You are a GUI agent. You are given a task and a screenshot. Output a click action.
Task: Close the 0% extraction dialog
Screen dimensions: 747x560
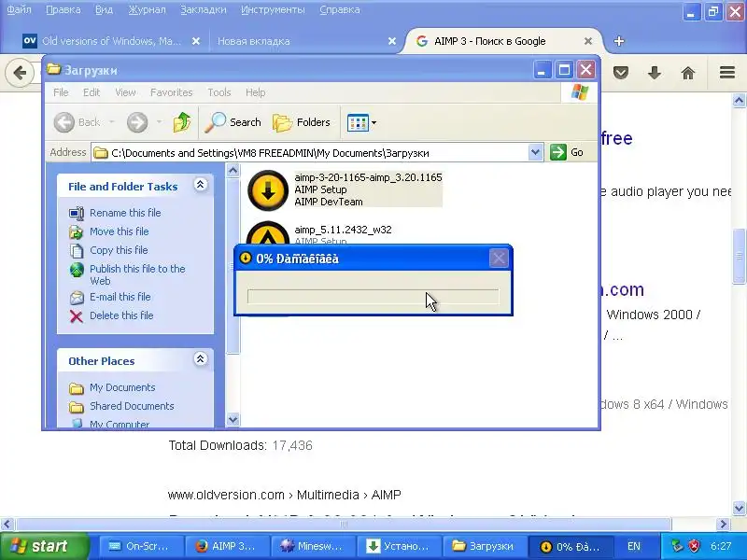pos(499,259)
